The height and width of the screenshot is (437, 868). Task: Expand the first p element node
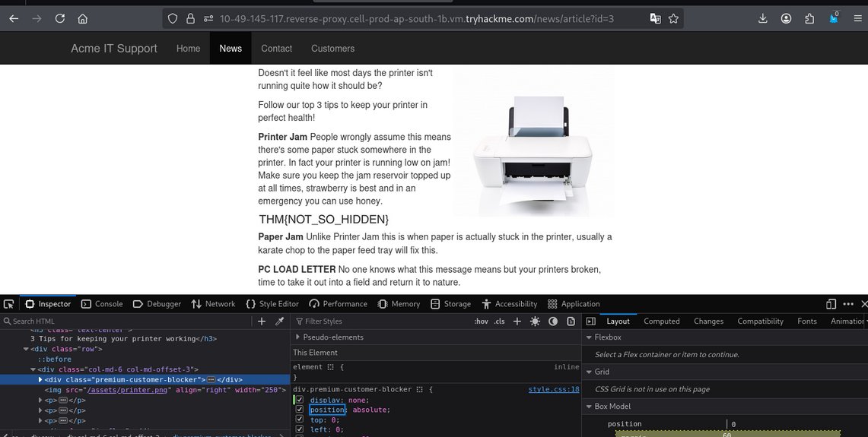pos(40,400)
